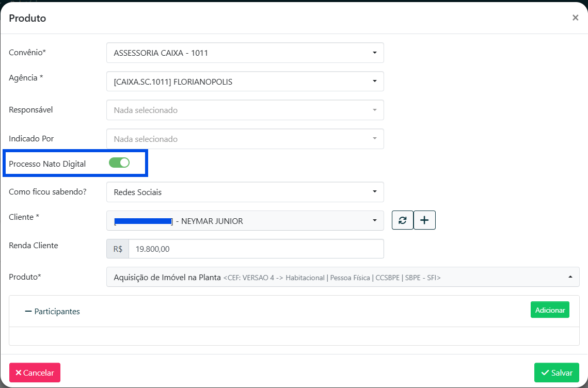
Task: Collapse the Participantes section
Action: coord(53,311)
